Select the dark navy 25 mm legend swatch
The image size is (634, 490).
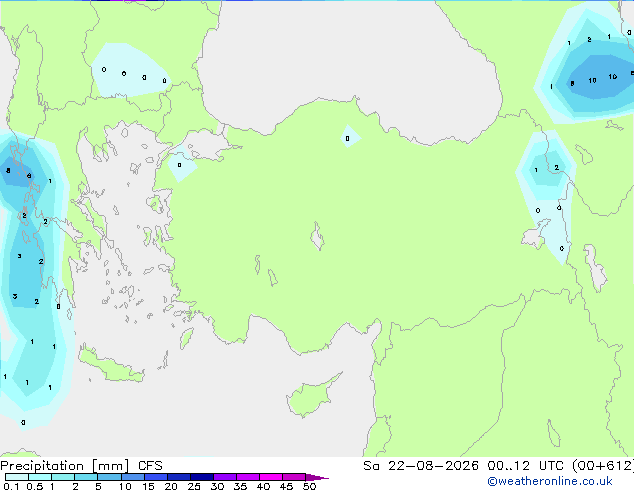pos(202,477)
